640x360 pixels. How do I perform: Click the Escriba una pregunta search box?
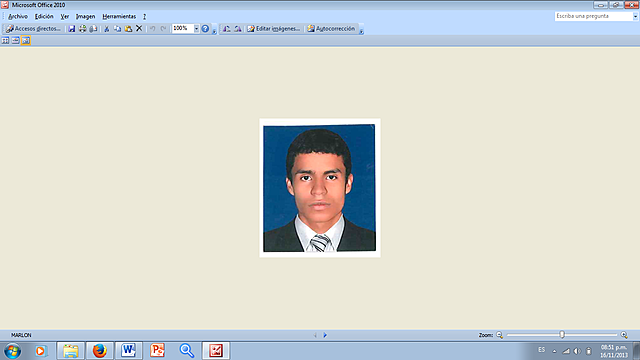[593, 16]
